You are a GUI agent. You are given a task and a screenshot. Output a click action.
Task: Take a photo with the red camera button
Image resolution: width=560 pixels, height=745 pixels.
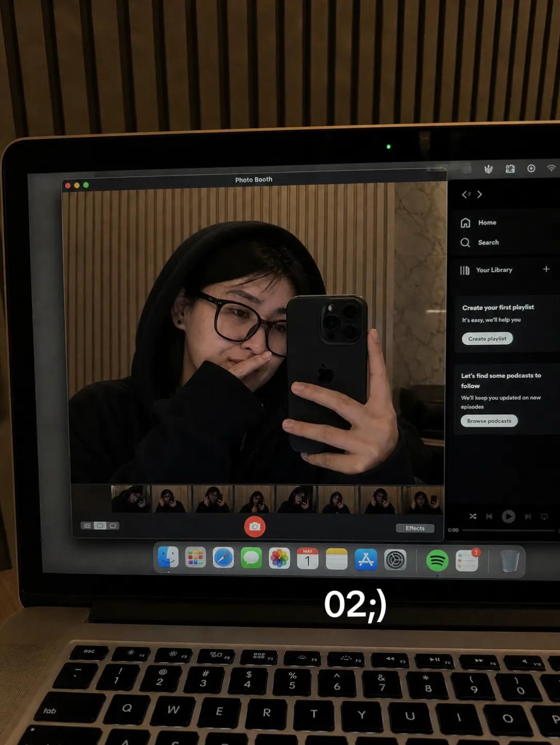click(x=255, y=526)
